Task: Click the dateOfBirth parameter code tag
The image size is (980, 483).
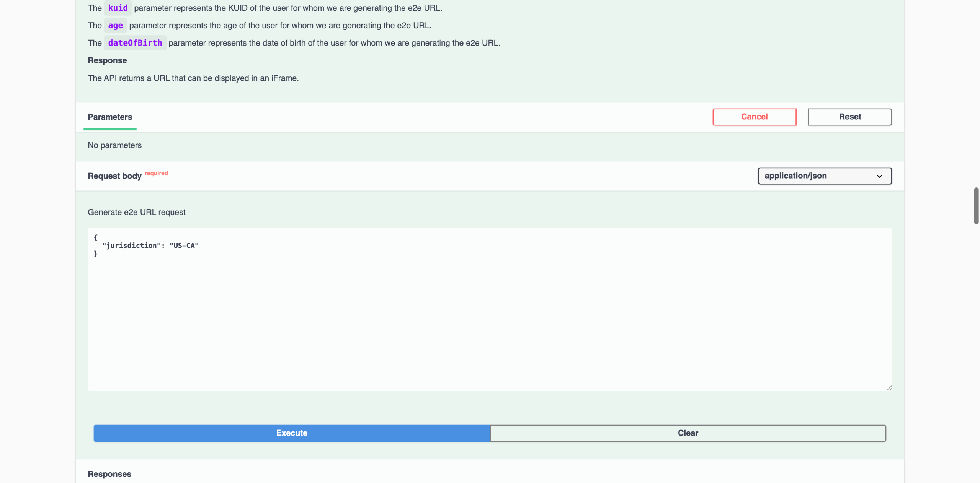Action: pyautogui.click(x=135, y=43)
